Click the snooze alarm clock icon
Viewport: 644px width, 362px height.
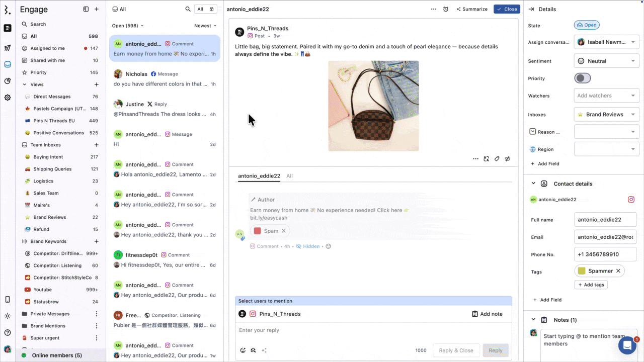[x=446, y=9]
